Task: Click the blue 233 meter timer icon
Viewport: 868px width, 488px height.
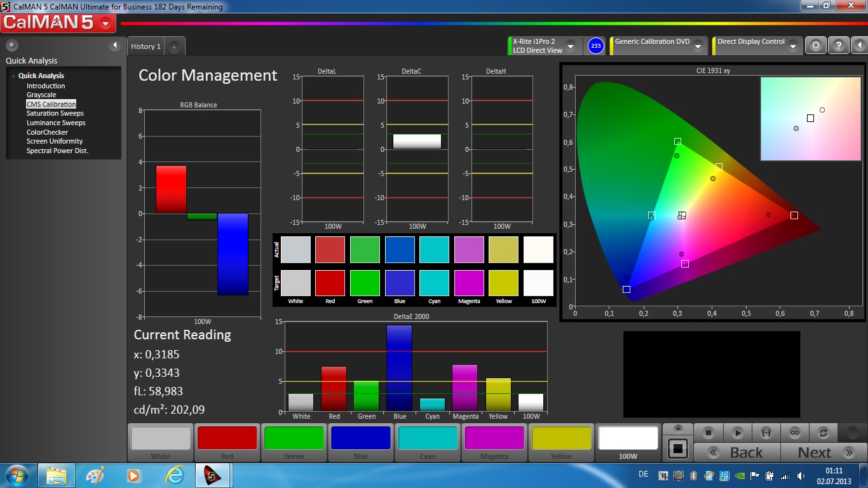Action: (x=596, y=46)
